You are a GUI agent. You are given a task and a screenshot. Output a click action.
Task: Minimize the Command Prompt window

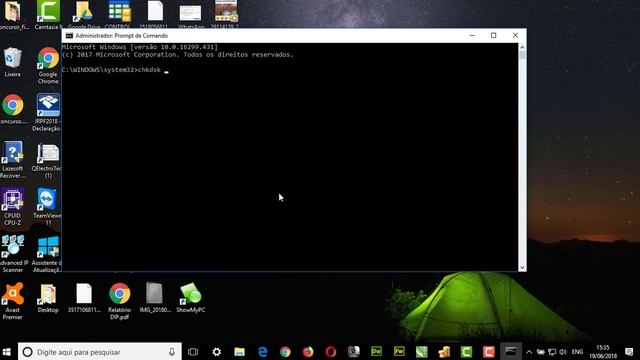click(472, 36)
